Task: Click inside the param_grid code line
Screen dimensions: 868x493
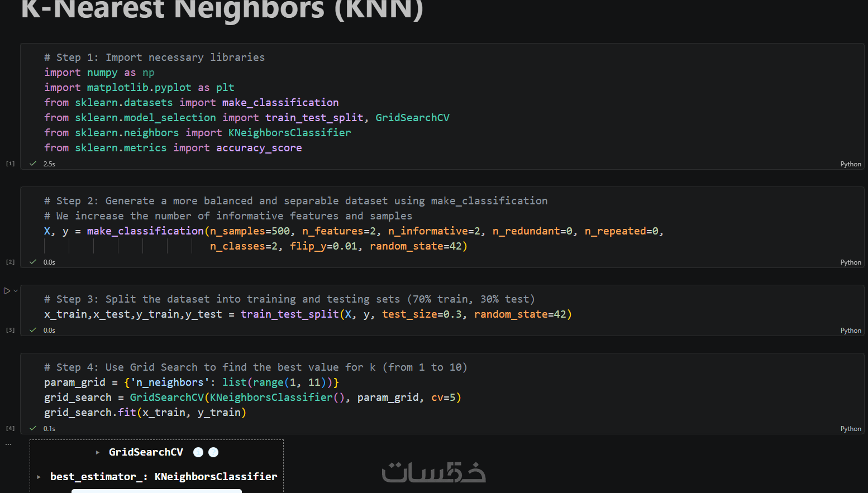Action: coord(192,382)
